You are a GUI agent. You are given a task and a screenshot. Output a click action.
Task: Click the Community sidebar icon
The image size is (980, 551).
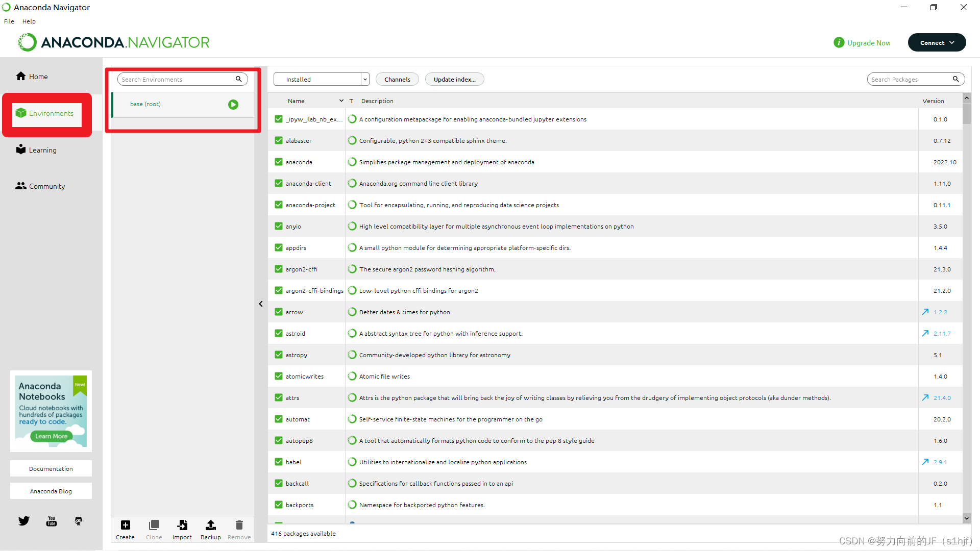click(21, 186)
